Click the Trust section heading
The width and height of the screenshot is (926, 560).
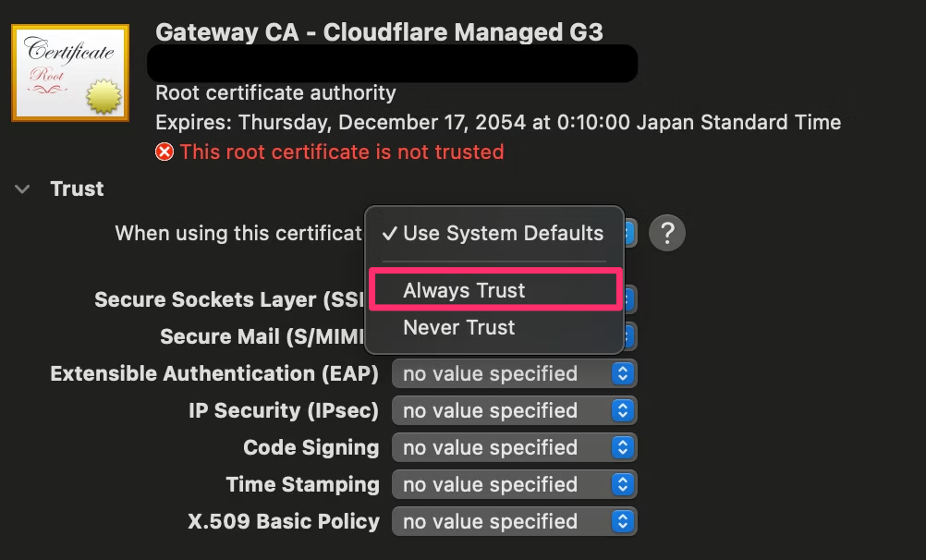point(77,189)
